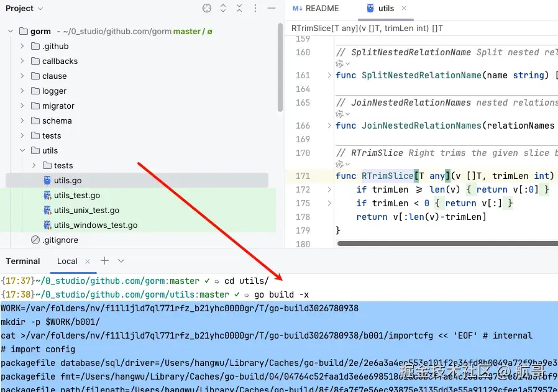Open utils_test.go file
This screenshot has width=558, height=392.
[77, 195]
